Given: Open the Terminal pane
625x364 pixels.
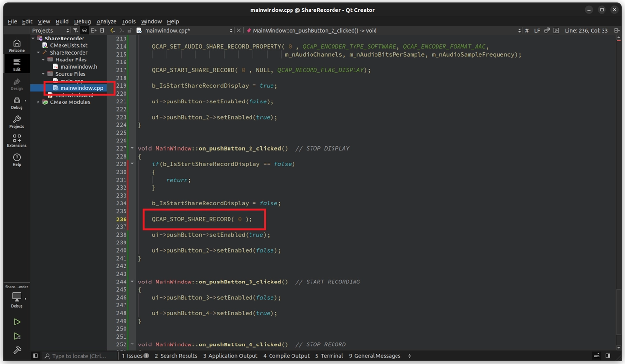Looking at the screenshot, I should pyautogui.click(x=329, y=356).
